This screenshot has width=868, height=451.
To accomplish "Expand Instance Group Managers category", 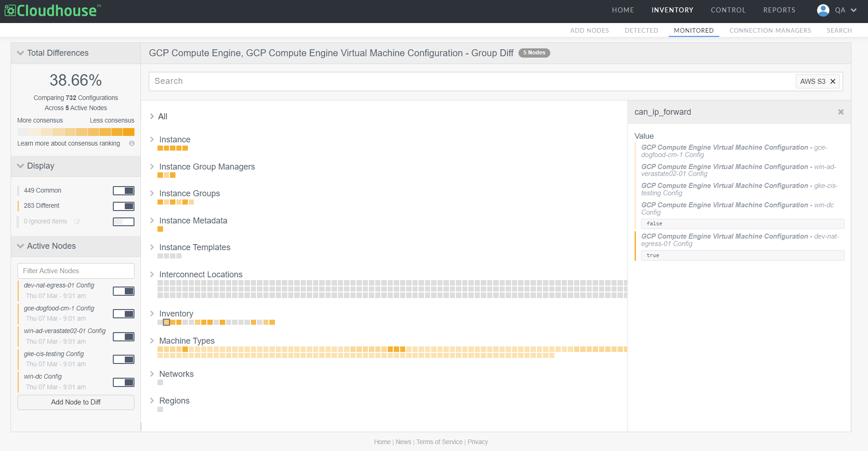I will (x=152, y=167).
